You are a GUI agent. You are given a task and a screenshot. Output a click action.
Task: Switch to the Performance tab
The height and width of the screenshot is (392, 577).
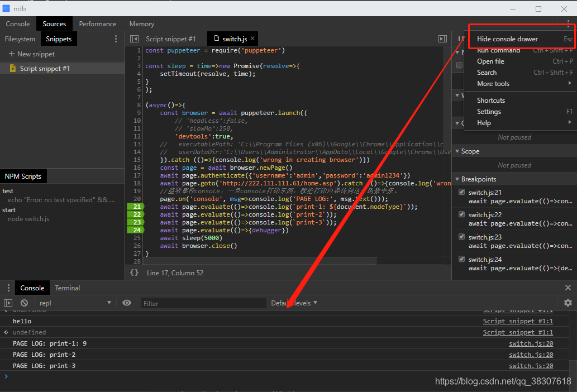[98, 24]
